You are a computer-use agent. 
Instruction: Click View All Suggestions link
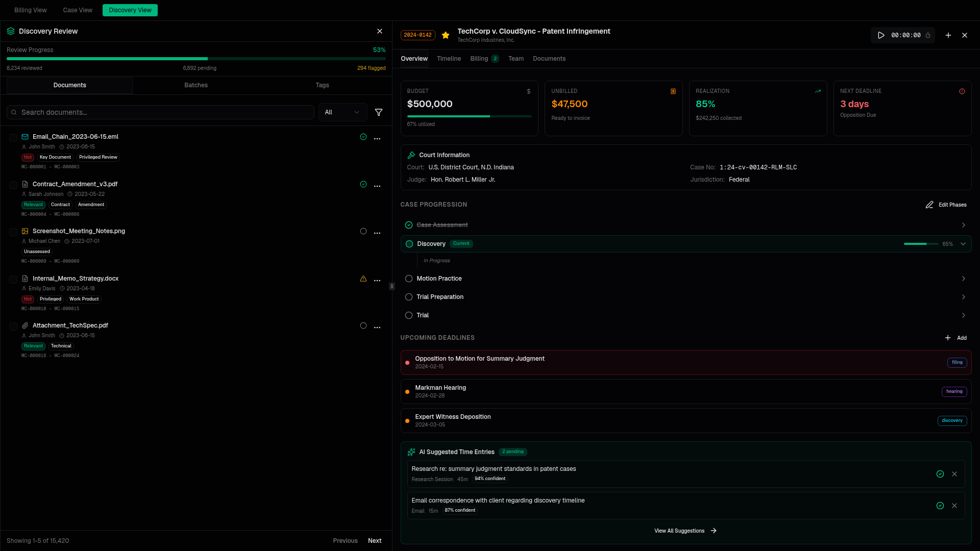click(x=685, y=531)
